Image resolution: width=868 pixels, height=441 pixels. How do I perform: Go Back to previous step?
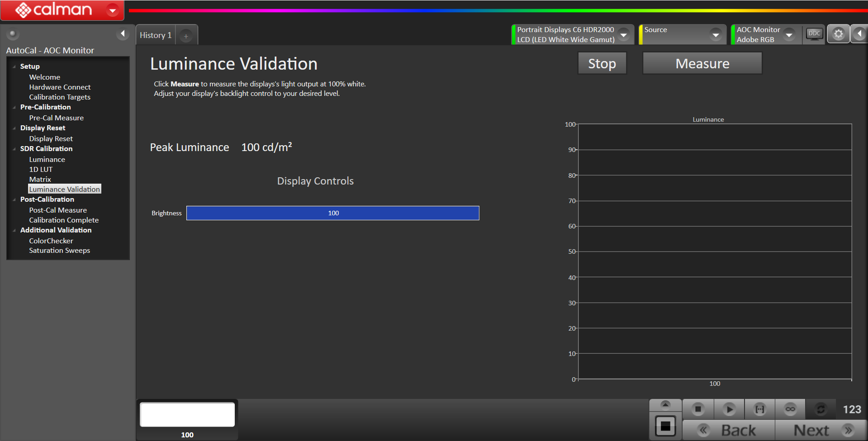[x=729, y=430]
